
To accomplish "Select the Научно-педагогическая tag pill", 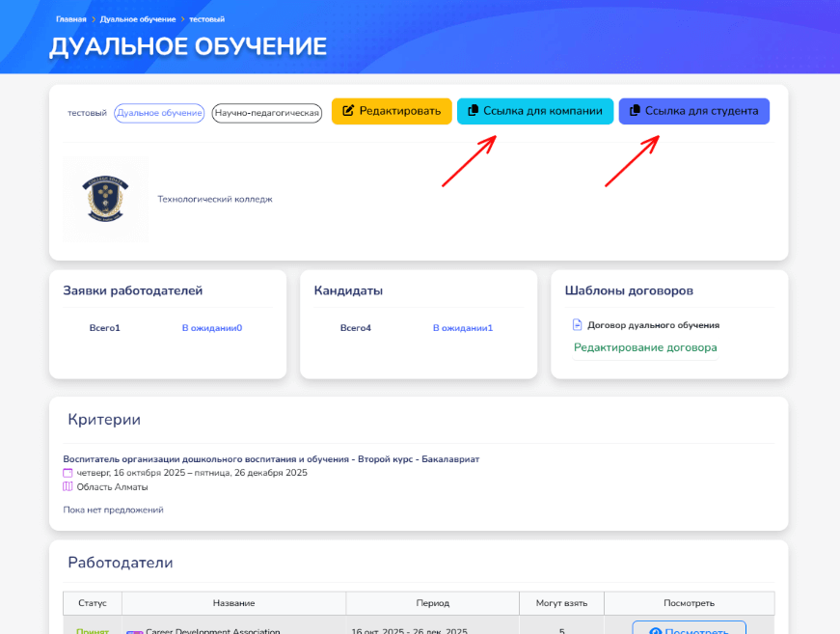I will [x=267, y=113].
